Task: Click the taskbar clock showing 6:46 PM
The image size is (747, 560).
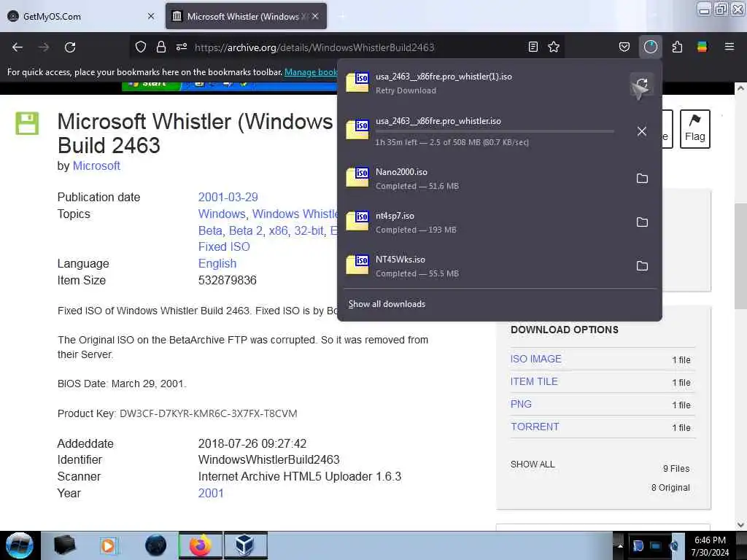Action: pyautogui.click(x=710, y=546)
